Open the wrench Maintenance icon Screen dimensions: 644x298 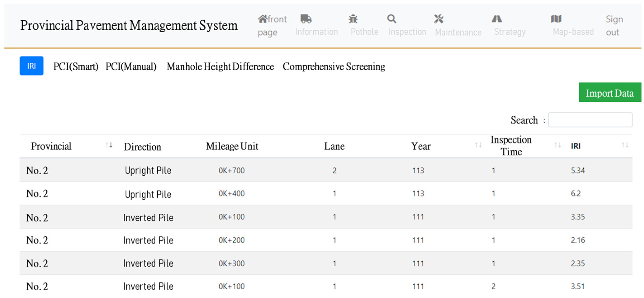click(439, 19)
